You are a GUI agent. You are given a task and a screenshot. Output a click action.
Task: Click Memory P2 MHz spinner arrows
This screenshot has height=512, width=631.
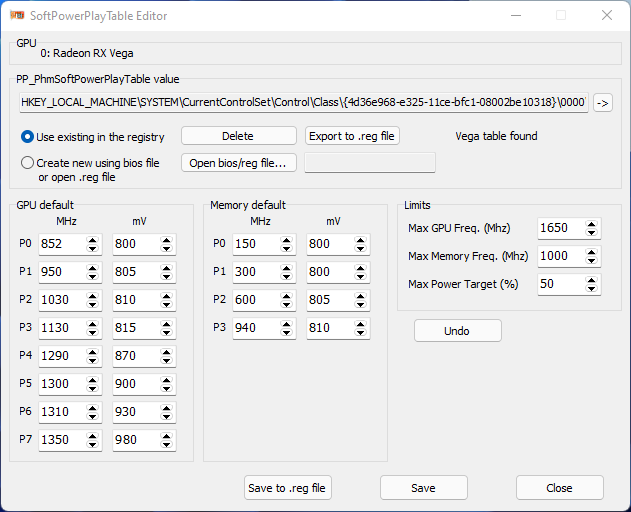[287, 300]
